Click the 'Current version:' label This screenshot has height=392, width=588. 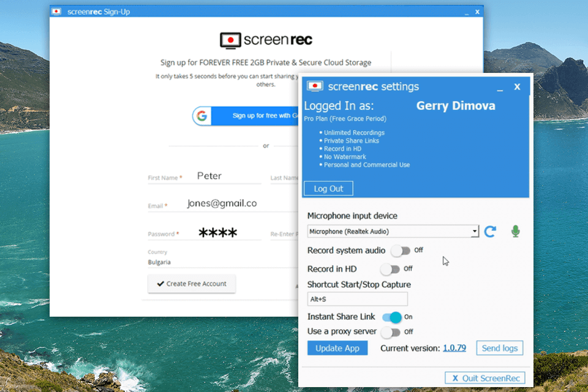410,348
